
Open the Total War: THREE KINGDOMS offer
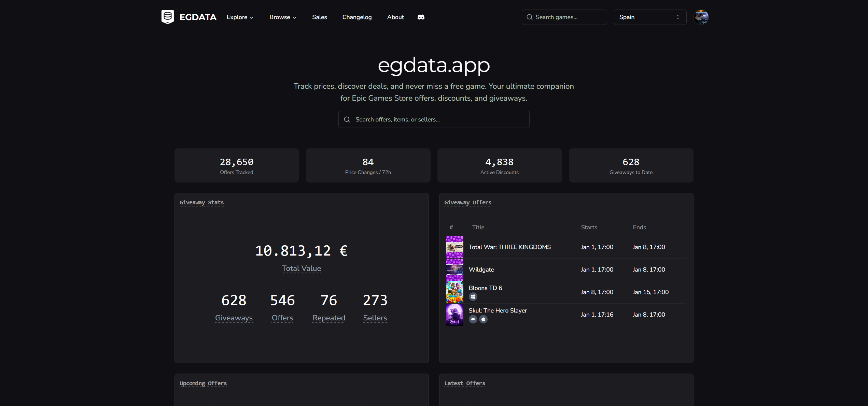tap(509, 247)
